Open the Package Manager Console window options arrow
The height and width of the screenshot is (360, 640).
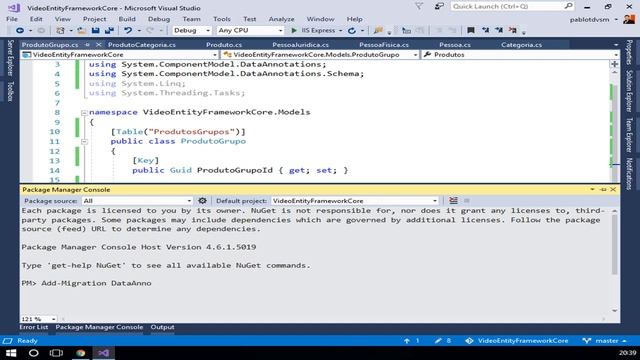[x=592, y=189]
